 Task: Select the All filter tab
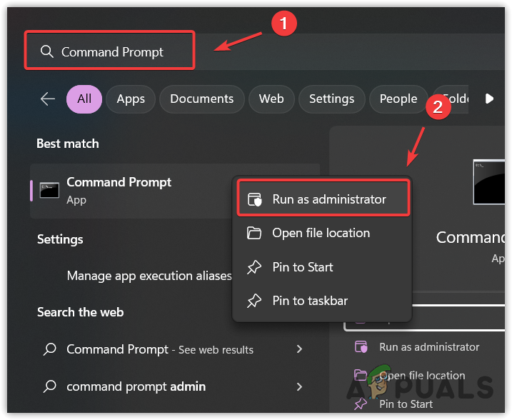[84, 99]
